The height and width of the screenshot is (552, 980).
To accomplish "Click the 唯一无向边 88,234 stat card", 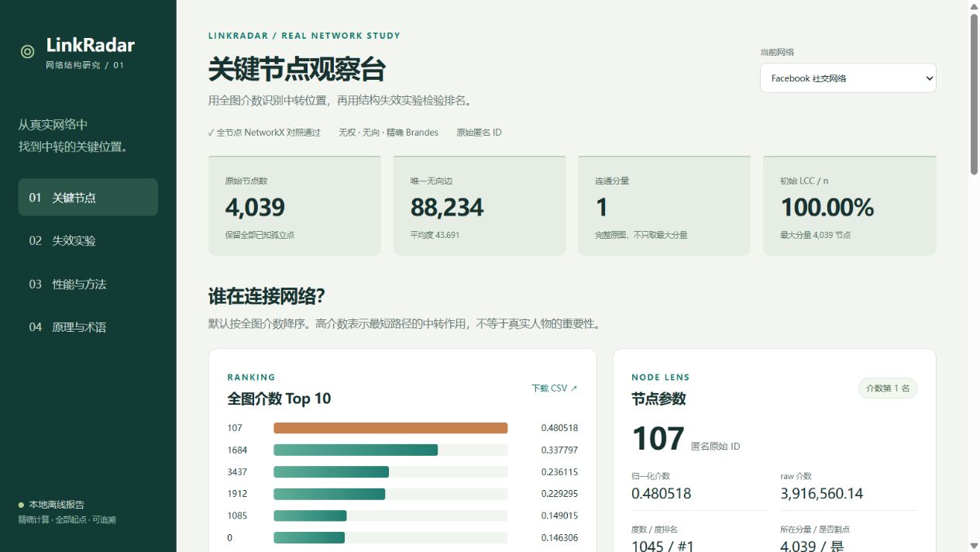I will [480, 205].
